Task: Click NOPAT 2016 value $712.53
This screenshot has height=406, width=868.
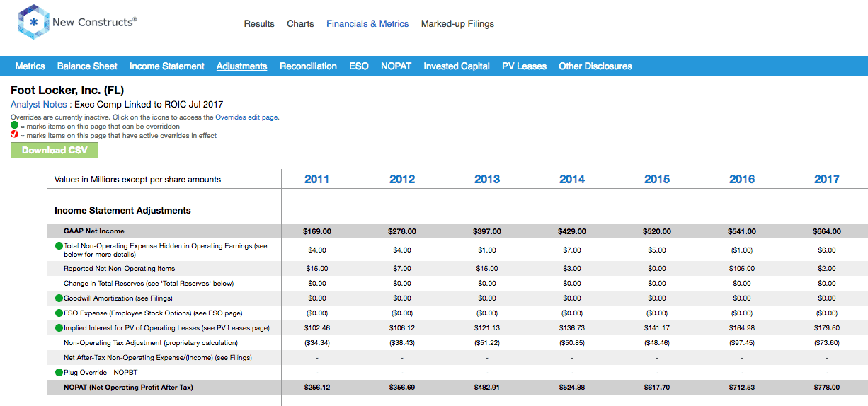Action: coord(742,388)
